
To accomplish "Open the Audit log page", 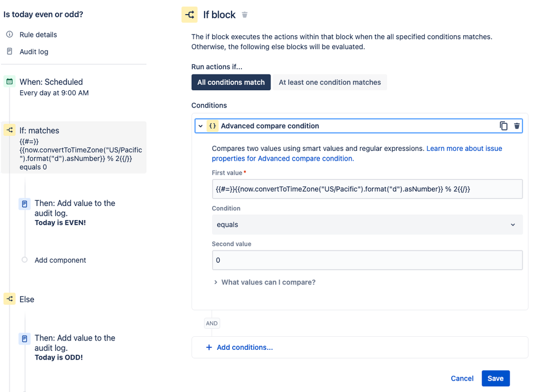I will click(x=34, y=52).
